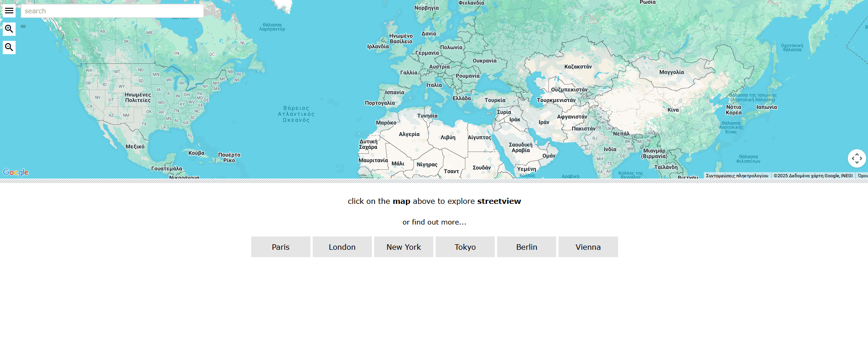868x354 pixels.
Task: Click the dotted divider below the map
Action: pos(434,181)
